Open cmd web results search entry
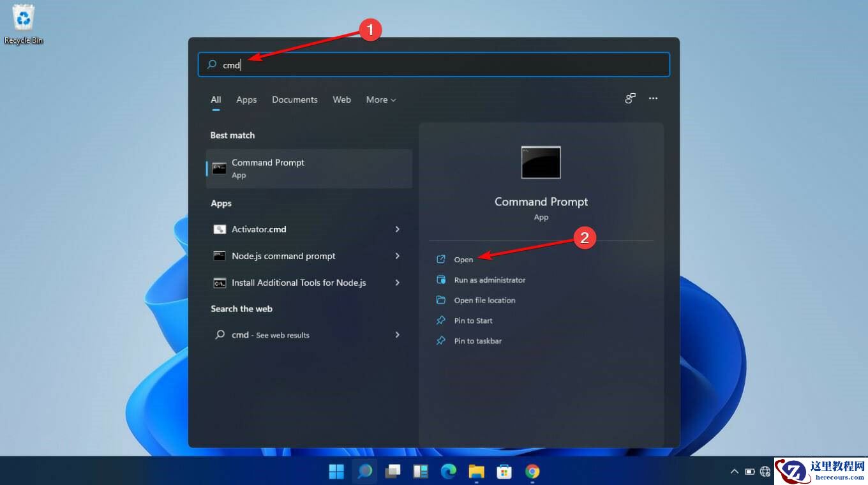Screen dimensions: 868x485 pyautogui.click(x=269, y=334)
